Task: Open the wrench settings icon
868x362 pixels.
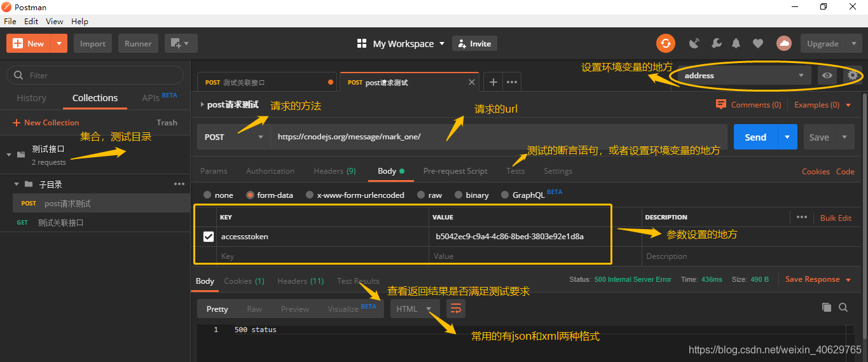Action: point(716,43)
